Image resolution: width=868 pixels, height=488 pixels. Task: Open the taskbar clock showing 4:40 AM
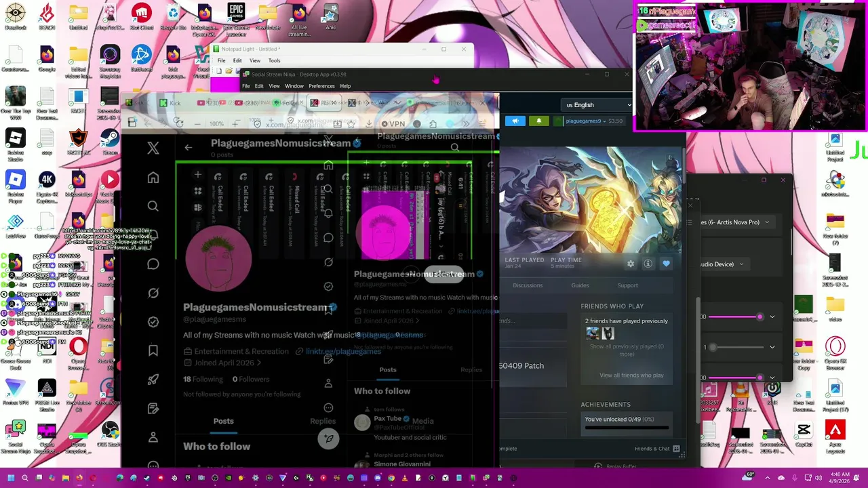pyautogui.click(x=840, y=478)
